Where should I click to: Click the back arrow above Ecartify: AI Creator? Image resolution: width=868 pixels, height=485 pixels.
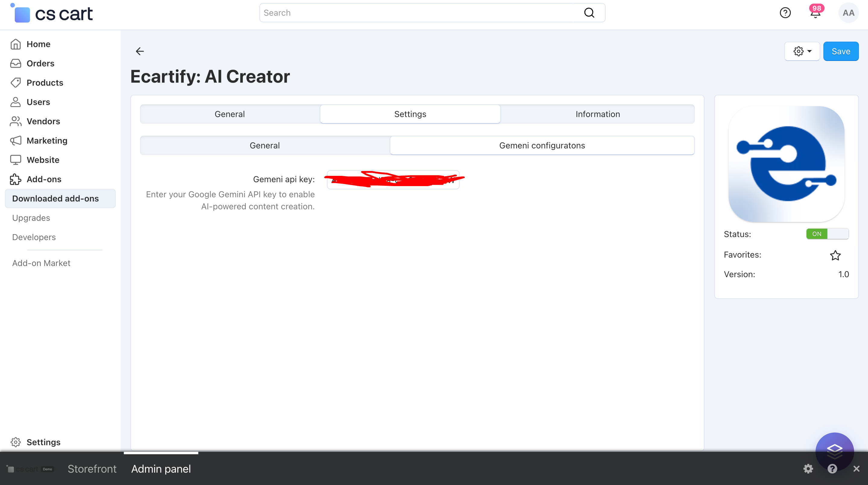pyautogui.click(x=140, y=51)
